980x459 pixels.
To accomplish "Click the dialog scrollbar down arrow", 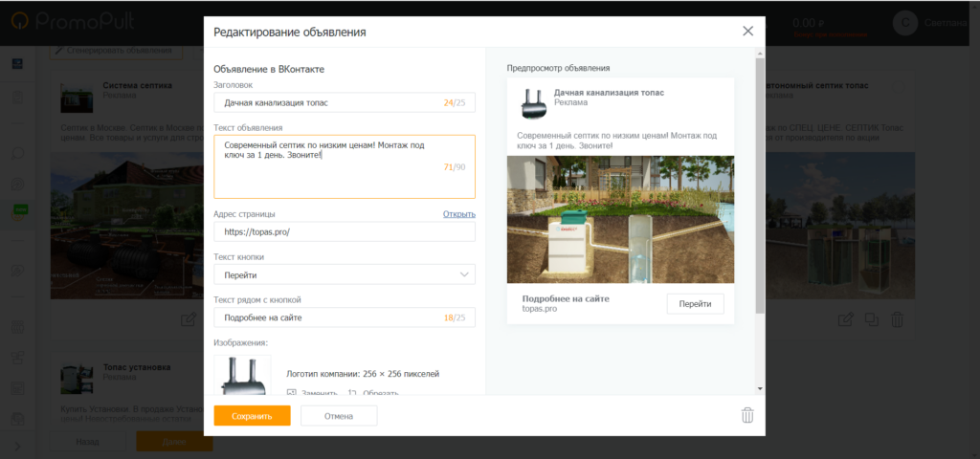I will pyautogui.click(x=760, y=388).
